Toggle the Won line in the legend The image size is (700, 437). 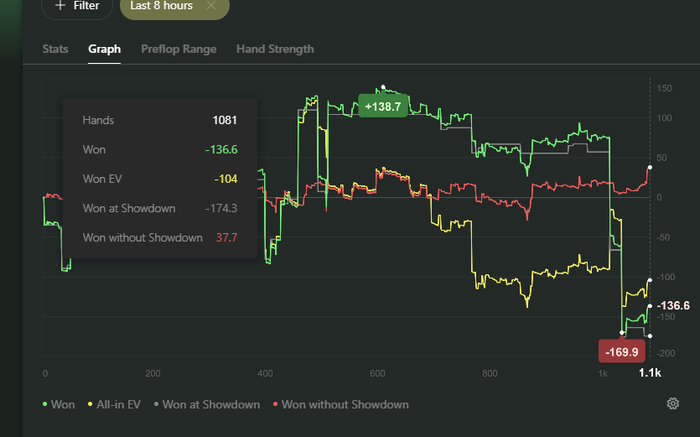pyautogui.click(x=59, y=405)
